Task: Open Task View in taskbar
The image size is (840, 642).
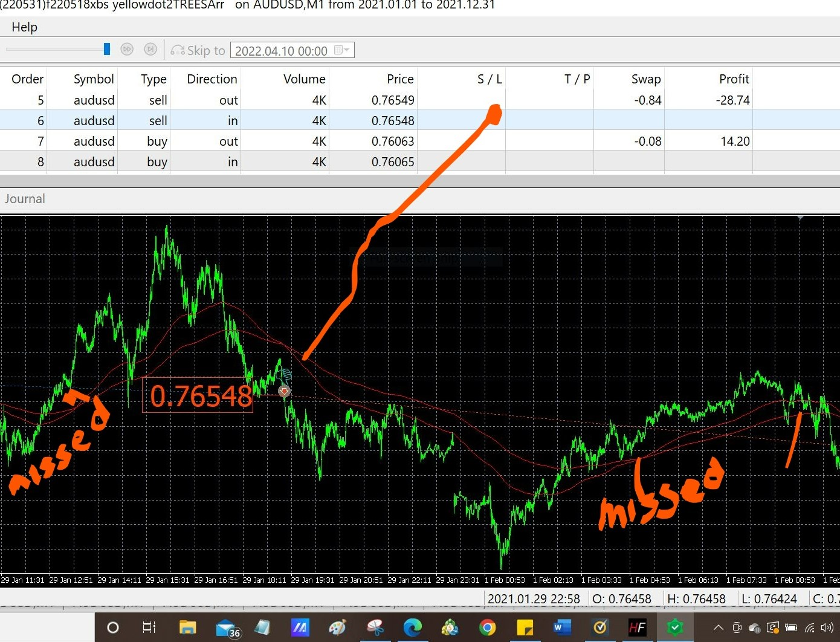Action: [x=149, y=627]
